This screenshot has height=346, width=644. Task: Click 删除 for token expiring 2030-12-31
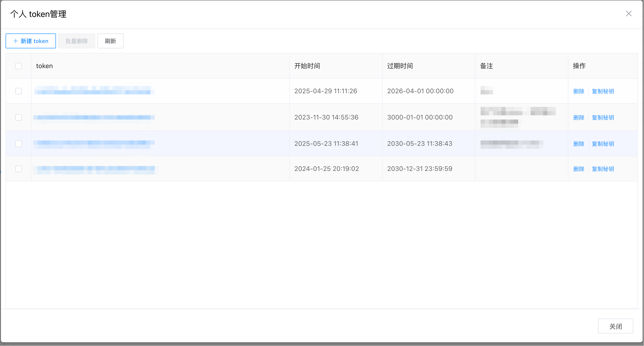(579, 169)
